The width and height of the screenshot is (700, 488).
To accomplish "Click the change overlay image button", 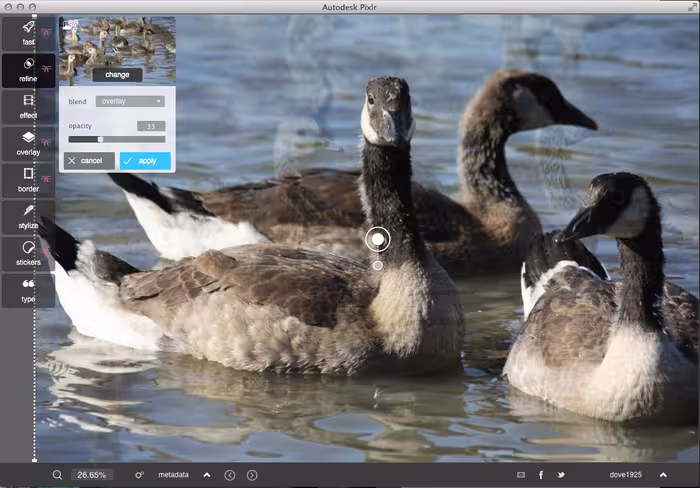I will click(117, 75).
